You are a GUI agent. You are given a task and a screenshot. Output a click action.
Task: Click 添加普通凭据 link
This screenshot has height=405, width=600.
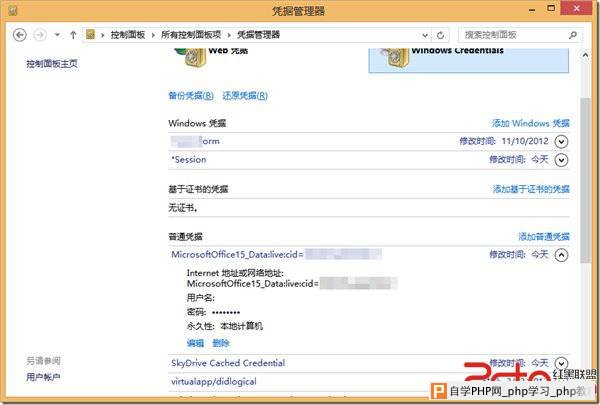[544, 237]
